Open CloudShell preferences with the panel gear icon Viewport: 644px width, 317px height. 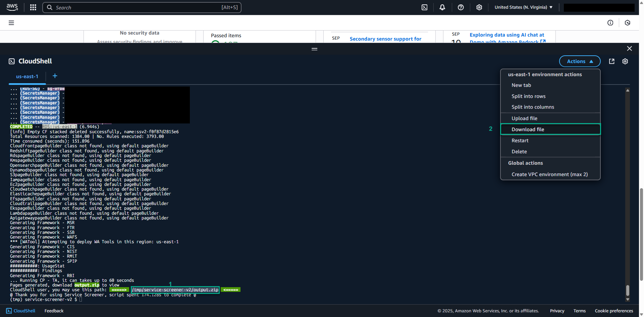tap(625, 61)
